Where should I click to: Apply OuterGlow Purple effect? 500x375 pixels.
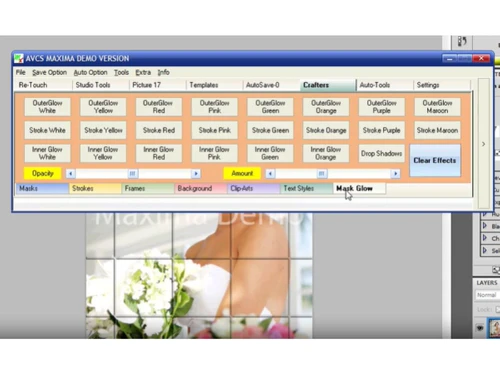(381, 107)
